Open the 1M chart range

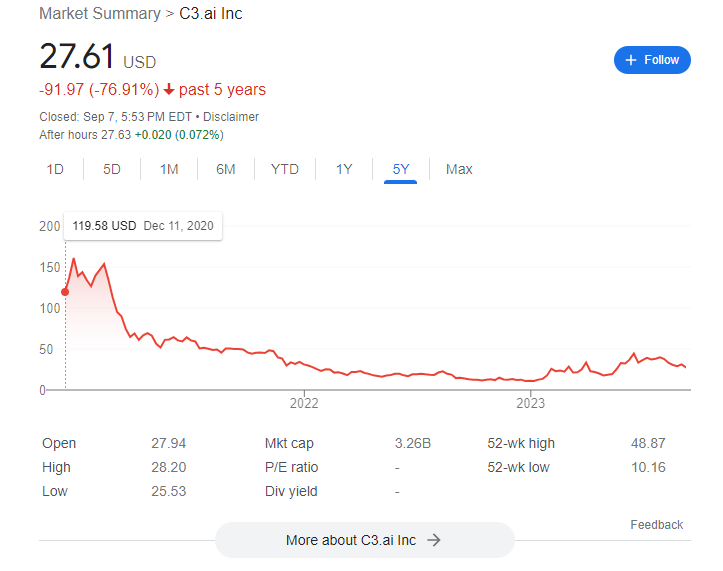pos(169,169)
